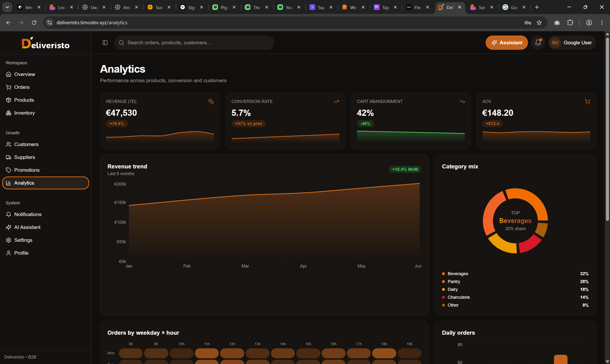Screen dimensions: 610x364
Task: Click the Beverages donut center label
Action: [x=515, y=221]
